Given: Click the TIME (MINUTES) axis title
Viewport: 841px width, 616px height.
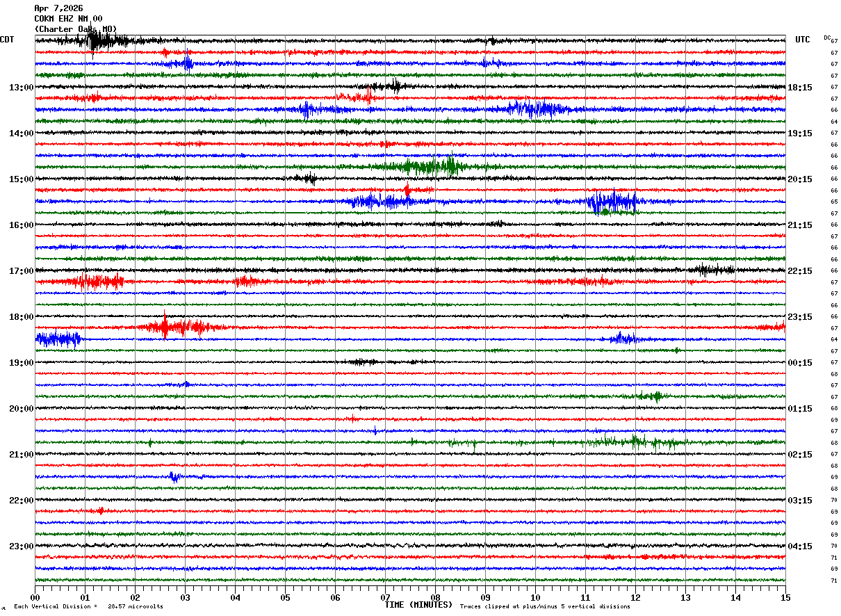Looking at the screenshot, I should [x=418, y=605].
